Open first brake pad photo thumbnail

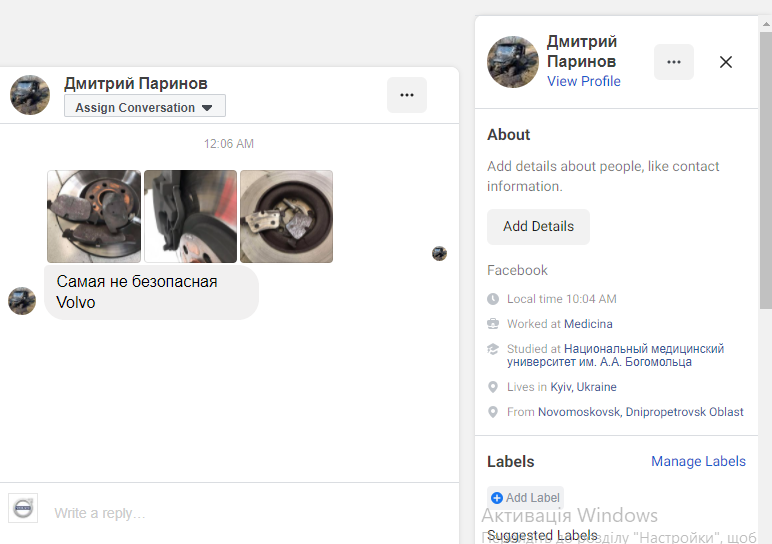pyautogui.click(x=94, y=216)
